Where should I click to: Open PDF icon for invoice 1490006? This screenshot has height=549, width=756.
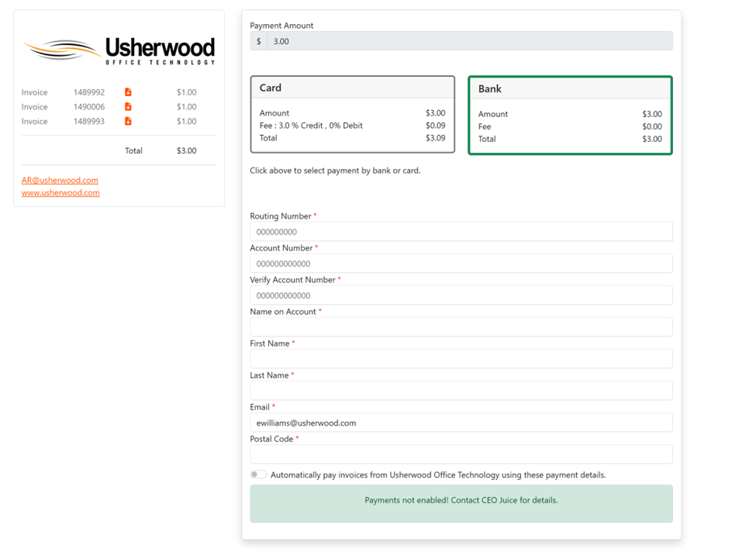[x=128, y=107]
